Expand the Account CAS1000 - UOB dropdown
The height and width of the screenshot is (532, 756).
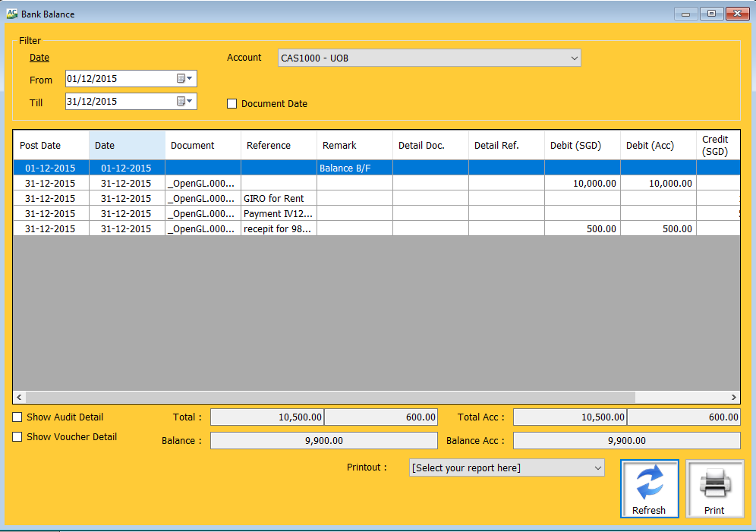click(x=574, y=58)
